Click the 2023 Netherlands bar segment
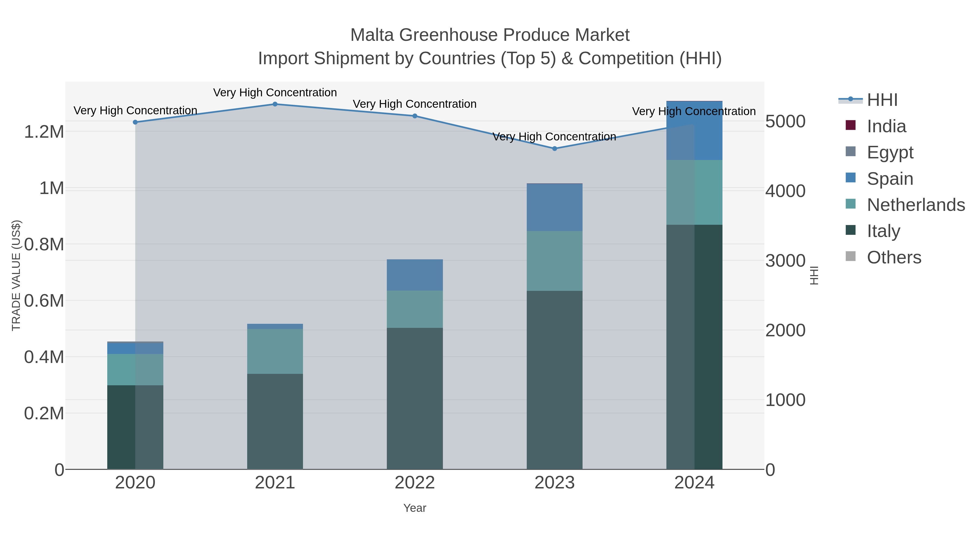Screen dimensions: 980x551 (555, 261)
